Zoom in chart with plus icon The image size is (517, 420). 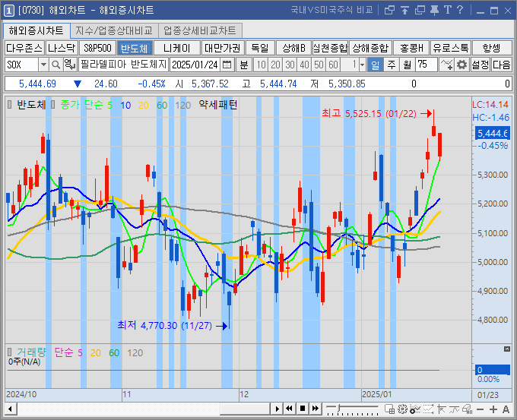coord(493,409)
